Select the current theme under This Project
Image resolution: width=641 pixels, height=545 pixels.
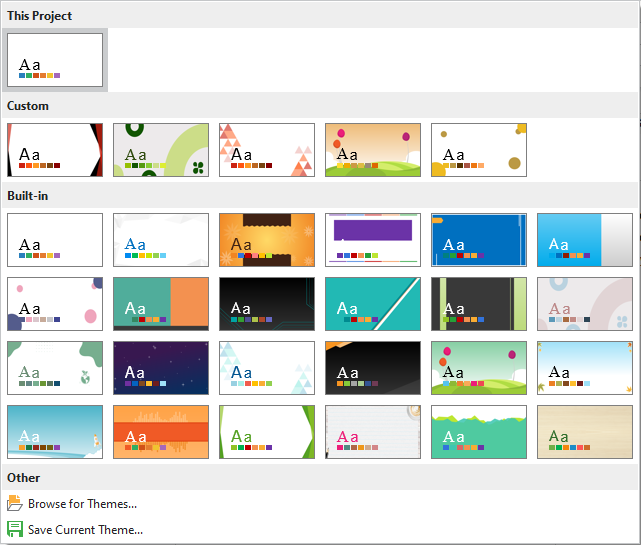[55, 60]
